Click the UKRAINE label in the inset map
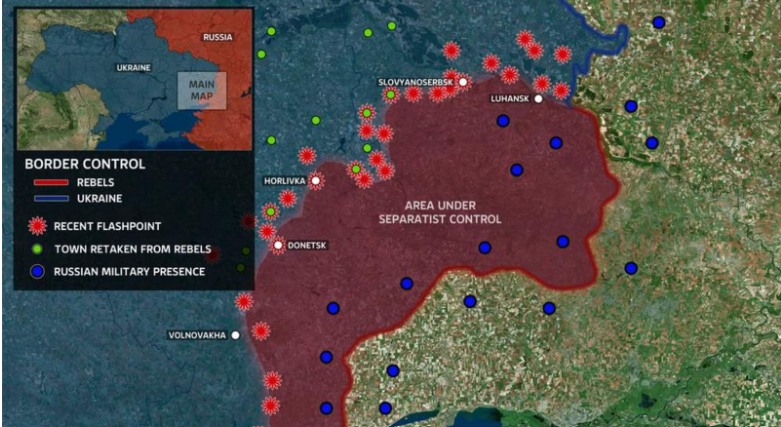Viewport: 781px width, 427px height. pos(133,68)
